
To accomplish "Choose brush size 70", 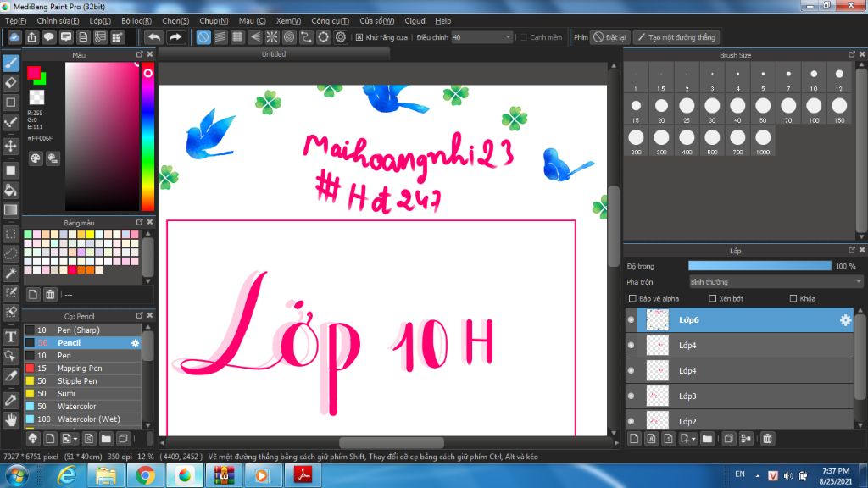I will [x=788, y=109].
